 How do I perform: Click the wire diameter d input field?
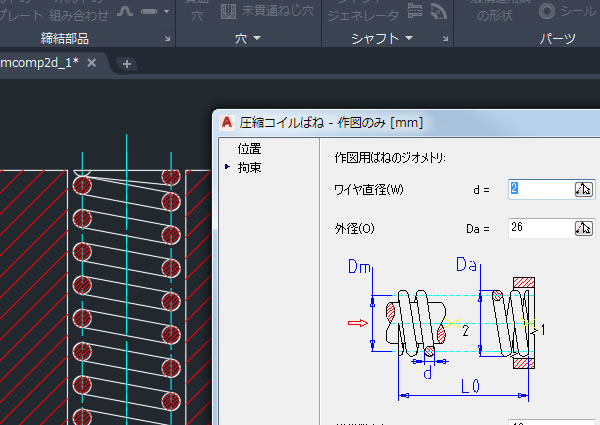coord(541,189)
